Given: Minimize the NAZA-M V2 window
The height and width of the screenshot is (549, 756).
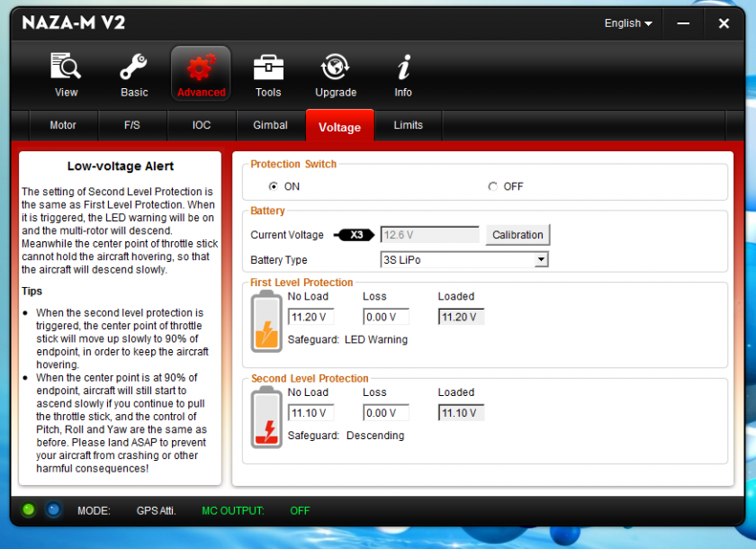Looking at the screenshot, I should pos(683,23).
